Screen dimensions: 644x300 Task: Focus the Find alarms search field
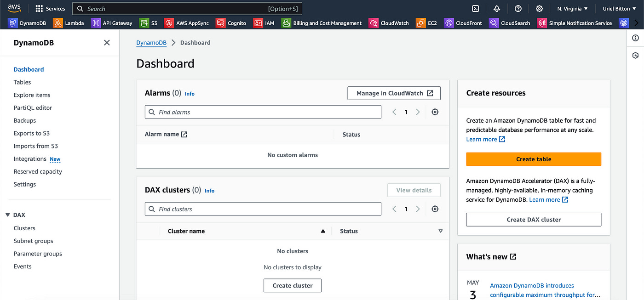point(263,112)
